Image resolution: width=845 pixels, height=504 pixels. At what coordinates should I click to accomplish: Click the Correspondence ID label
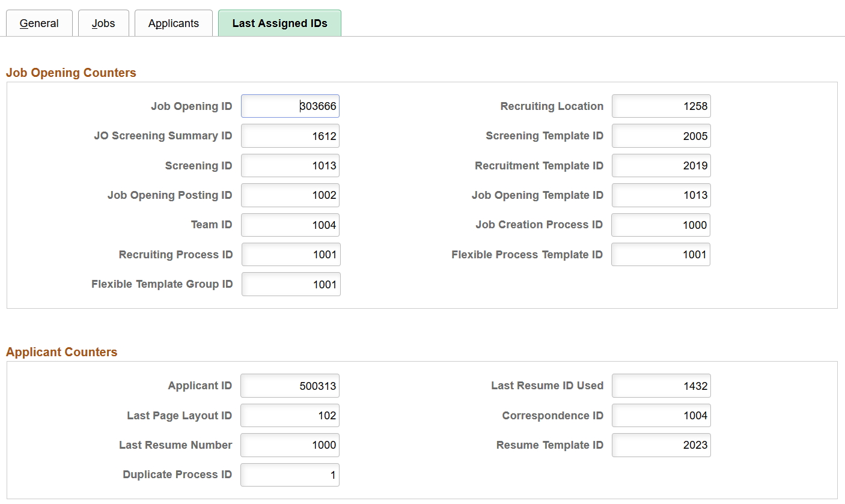(552, 416)
